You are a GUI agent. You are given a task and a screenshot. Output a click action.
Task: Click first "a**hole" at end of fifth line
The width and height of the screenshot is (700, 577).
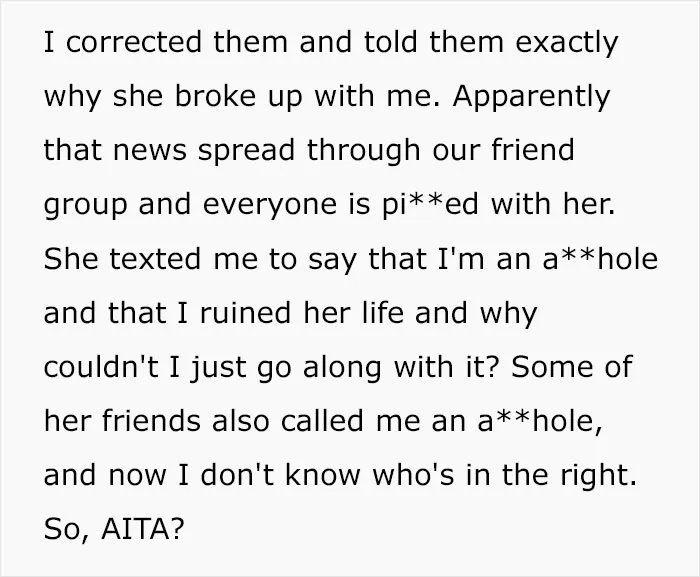600,259
